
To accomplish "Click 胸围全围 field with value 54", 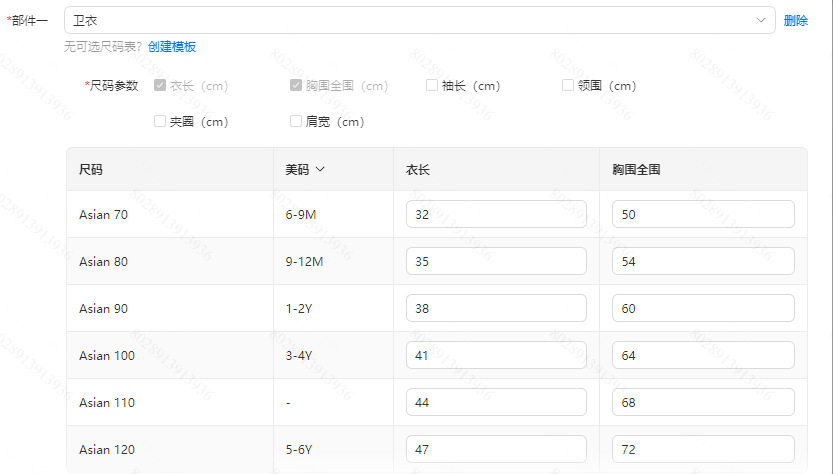I will pos(703,261).
